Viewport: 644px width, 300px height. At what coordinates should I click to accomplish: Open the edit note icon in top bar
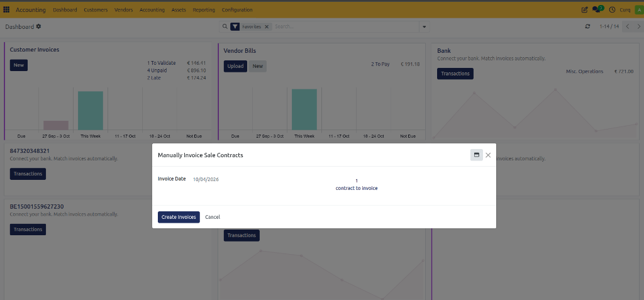tap(585, 9)
